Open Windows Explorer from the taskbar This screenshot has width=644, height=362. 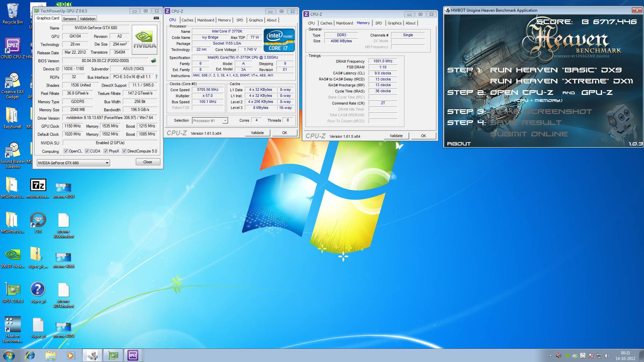pos(51,355)
